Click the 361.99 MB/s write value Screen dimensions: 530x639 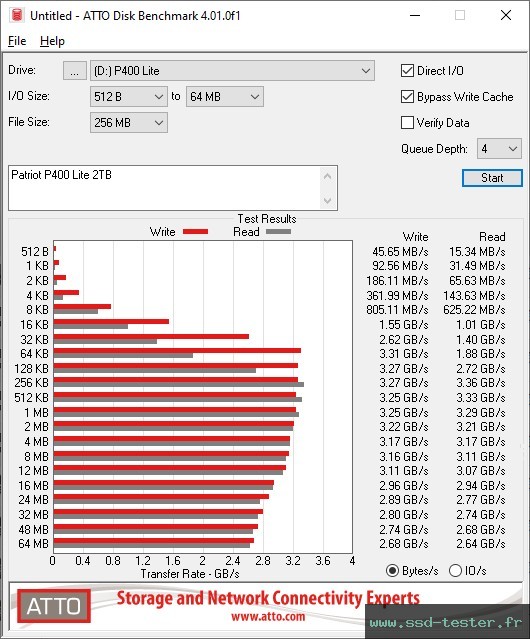coord(397,295)
